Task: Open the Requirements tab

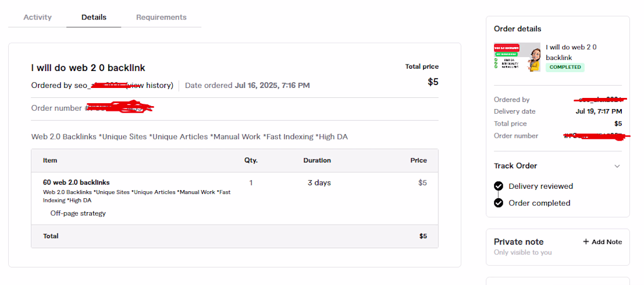Action: pyautogui.click(x=161, y=18)
